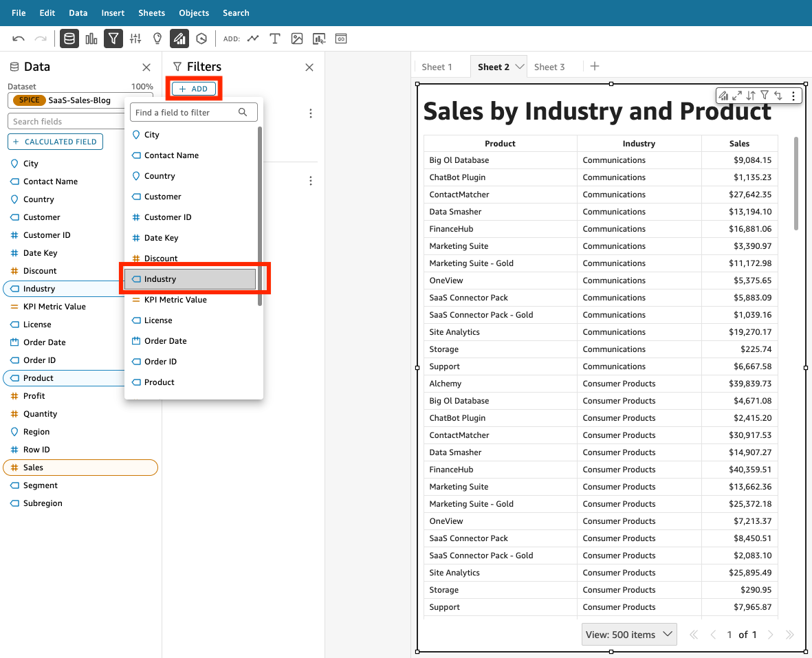
Task: Open the first filter's three-dot options
Action: [x=311, y=113]
